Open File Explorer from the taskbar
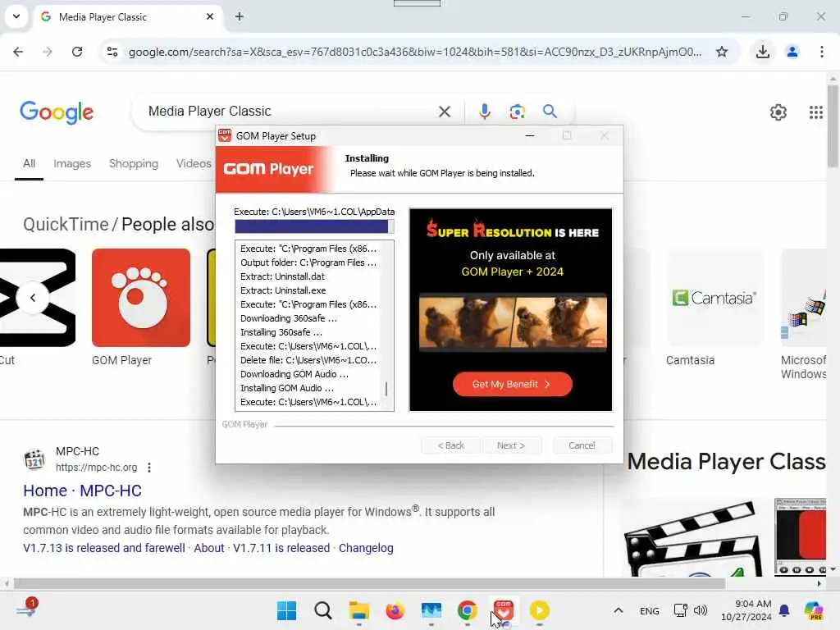Viewport: 840px width, 630px height. [x=359, y=610]
